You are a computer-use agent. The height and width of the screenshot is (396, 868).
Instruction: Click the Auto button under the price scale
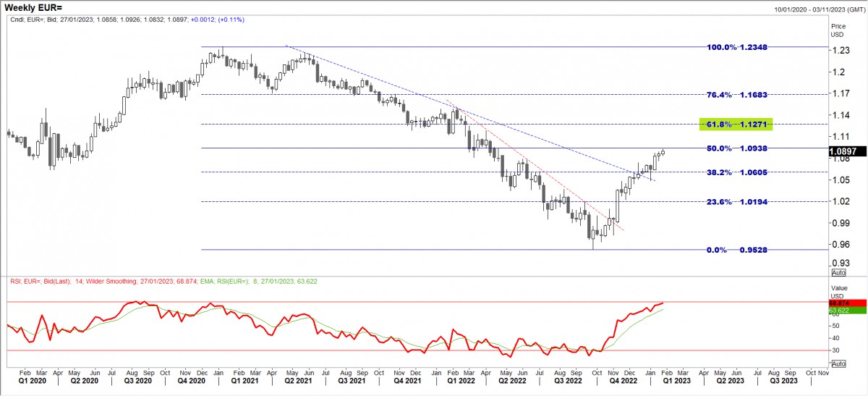(838, 272)
